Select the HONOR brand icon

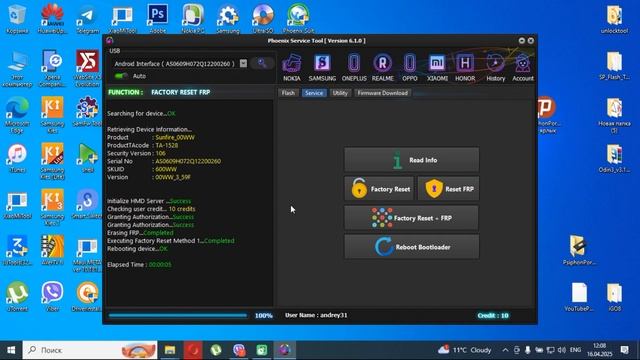[465, 67]
